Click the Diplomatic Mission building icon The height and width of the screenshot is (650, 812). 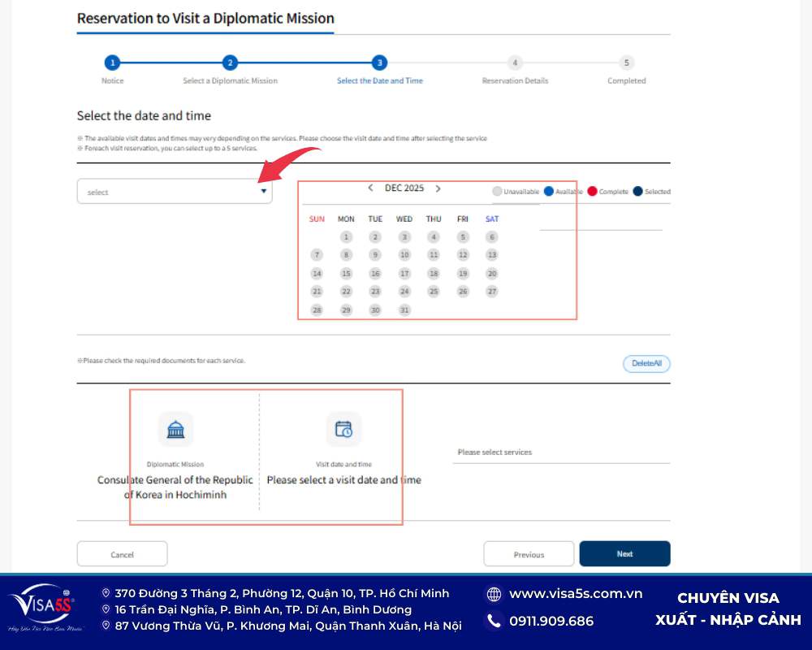click(x=175, y=429)
